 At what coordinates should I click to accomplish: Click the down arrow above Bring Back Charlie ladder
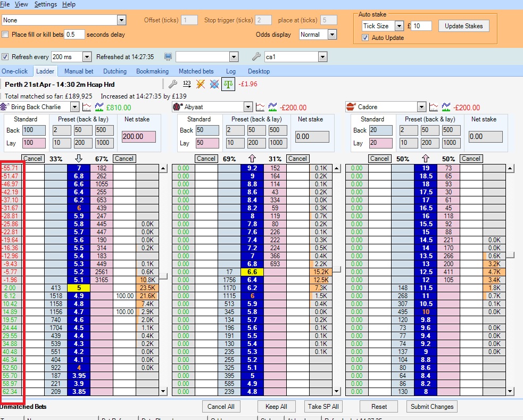[x=79, y=159]
